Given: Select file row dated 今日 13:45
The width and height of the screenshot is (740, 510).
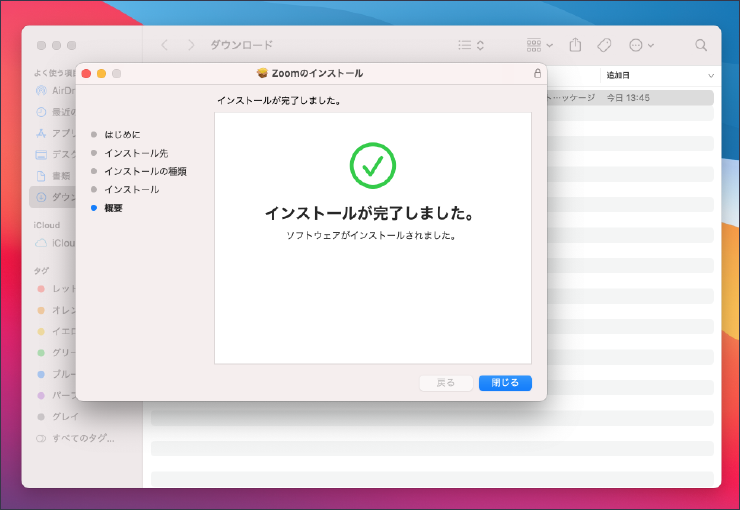Looking at the screenshot, I should pyautogui.click(x=630, y=98).
